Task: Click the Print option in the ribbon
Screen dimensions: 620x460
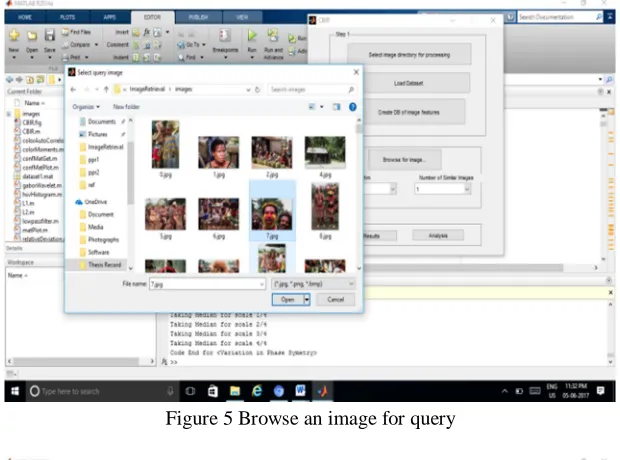Action: click(74, 57)
